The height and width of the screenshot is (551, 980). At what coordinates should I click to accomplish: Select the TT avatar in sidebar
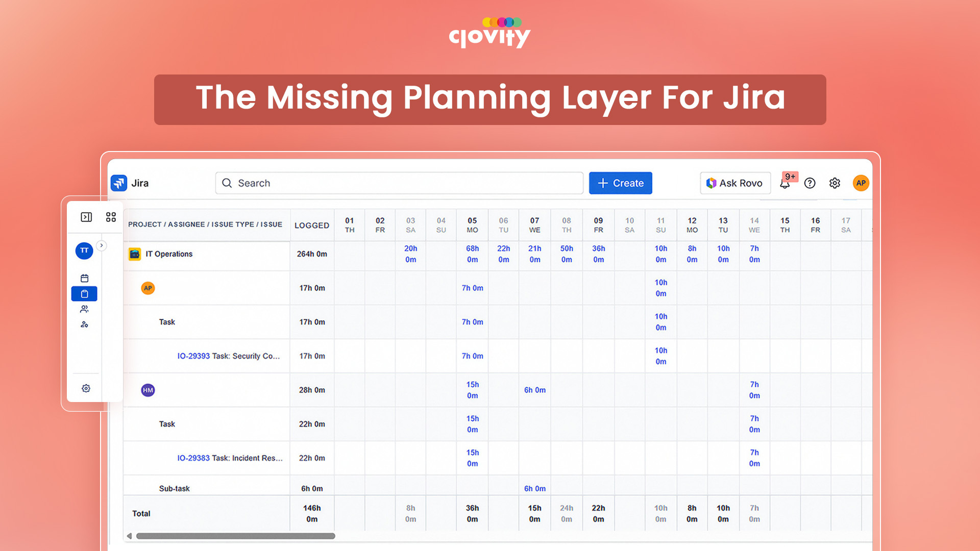click(x=84, y=251)
